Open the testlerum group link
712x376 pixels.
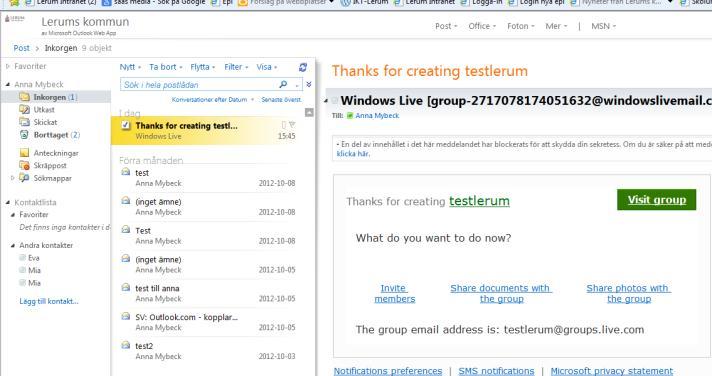(x=479, y=201)
